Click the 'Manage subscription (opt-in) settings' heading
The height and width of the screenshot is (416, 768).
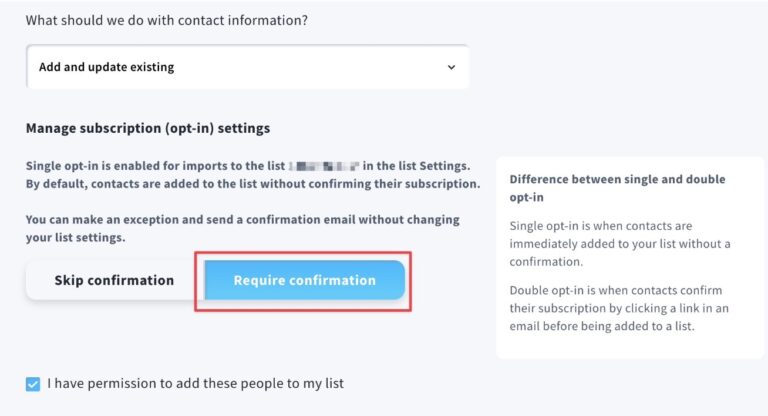[148, 128]
